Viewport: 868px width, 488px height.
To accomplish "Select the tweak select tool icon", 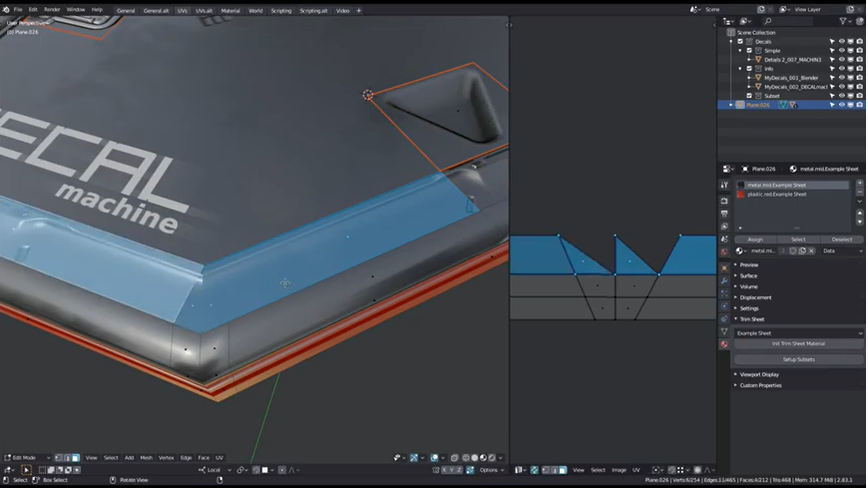I will click(x=26, y=470).
